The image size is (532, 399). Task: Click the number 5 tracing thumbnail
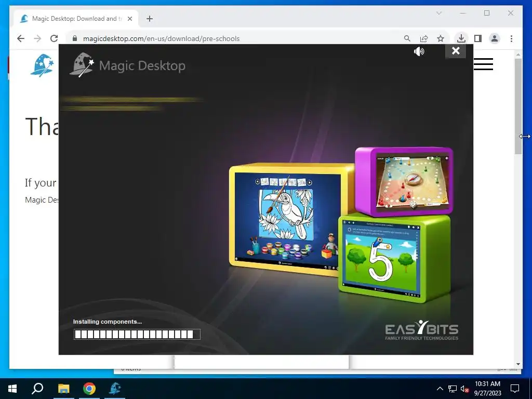(395, 259)
